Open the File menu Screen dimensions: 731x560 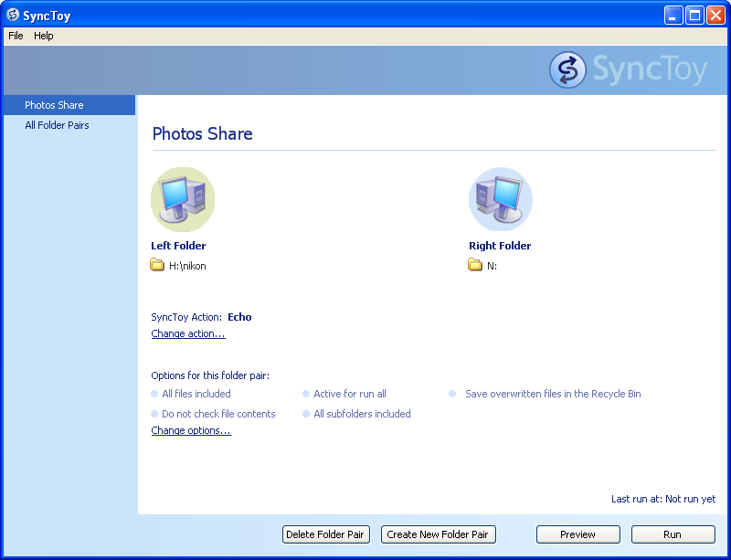(16, 36)
